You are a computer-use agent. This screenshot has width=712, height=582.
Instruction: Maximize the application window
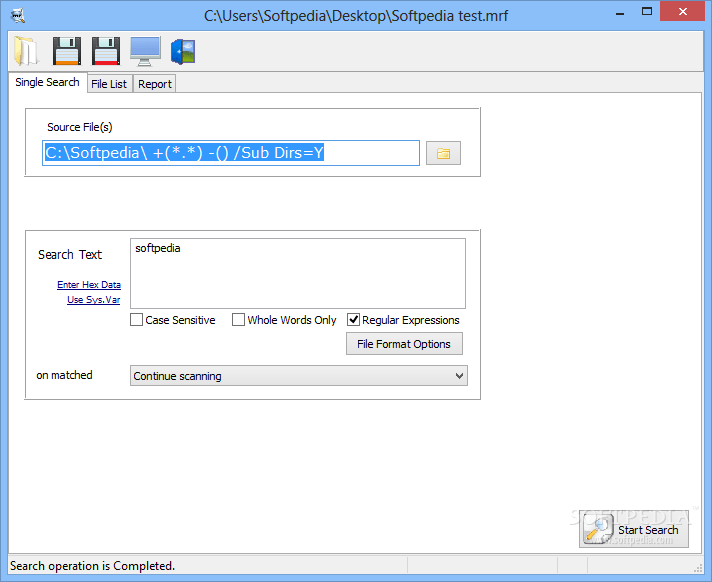coord(647,11)
